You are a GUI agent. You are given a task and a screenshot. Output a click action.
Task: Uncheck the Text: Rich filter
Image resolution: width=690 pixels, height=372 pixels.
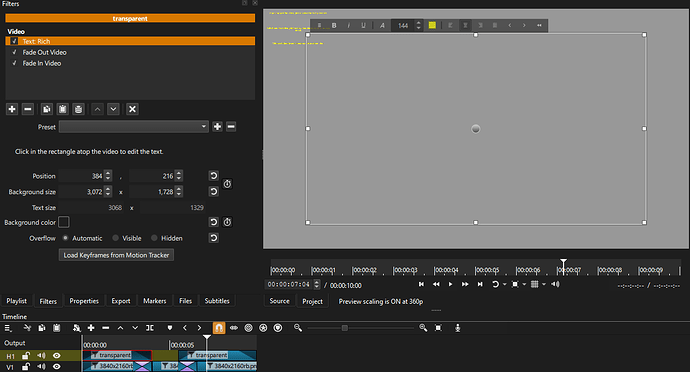(15, 41)
